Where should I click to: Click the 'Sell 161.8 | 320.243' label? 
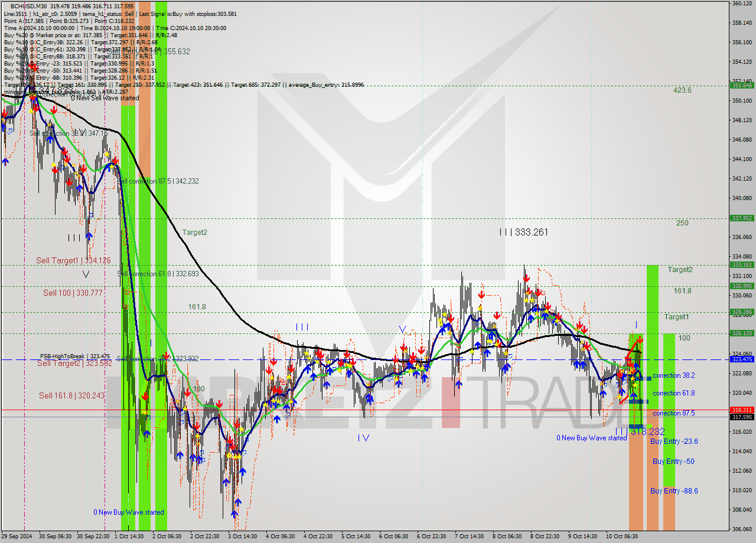click(71, 395)
